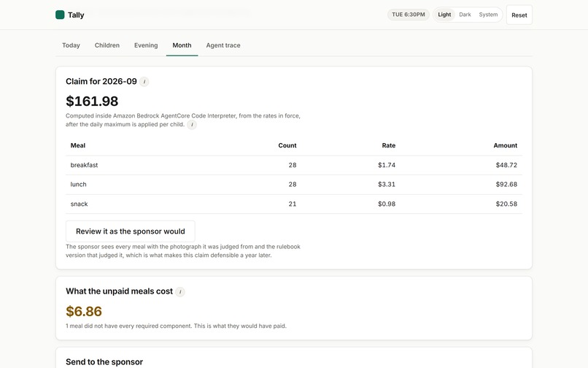Select the lunch row label
This screenshot has width=588, height=368.
78,185
